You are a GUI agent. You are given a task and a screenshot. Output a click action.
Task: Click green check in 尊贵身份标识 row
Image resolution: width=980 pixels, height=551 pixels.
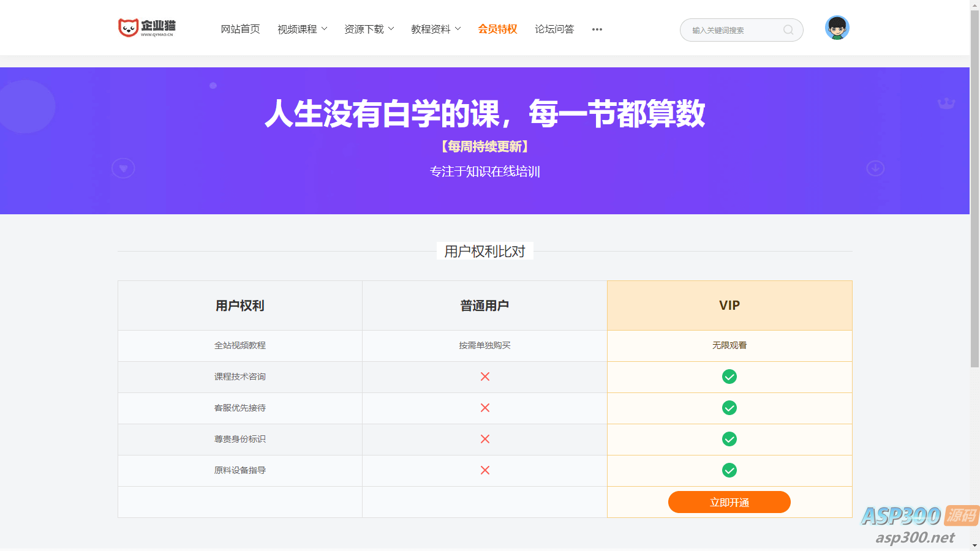(x=729, y=439)
